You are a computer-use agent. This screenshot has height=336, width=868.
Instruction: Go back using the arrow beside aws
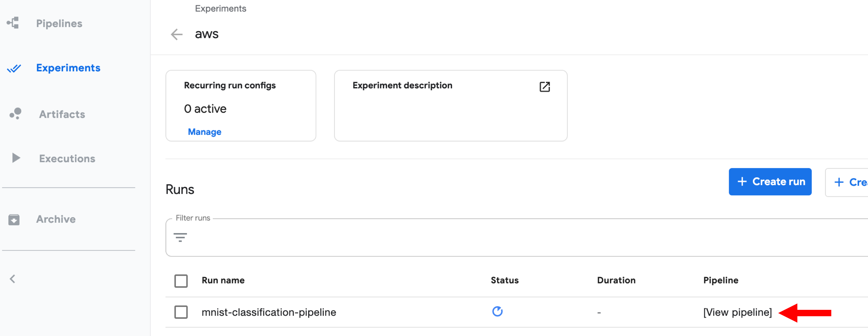(176, 34)
